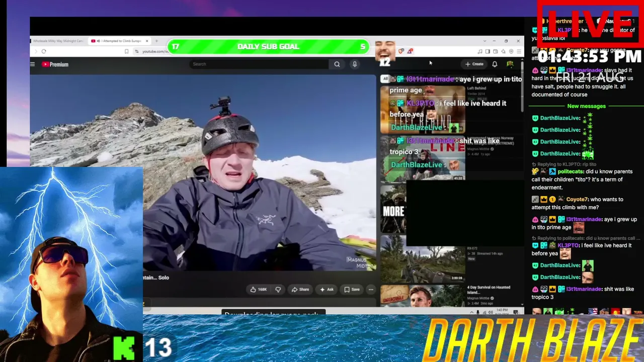Open the Norway EXTREME video thumbnail 41:32
Viewport: 644px width, 362px height.
tap(423, 158)
